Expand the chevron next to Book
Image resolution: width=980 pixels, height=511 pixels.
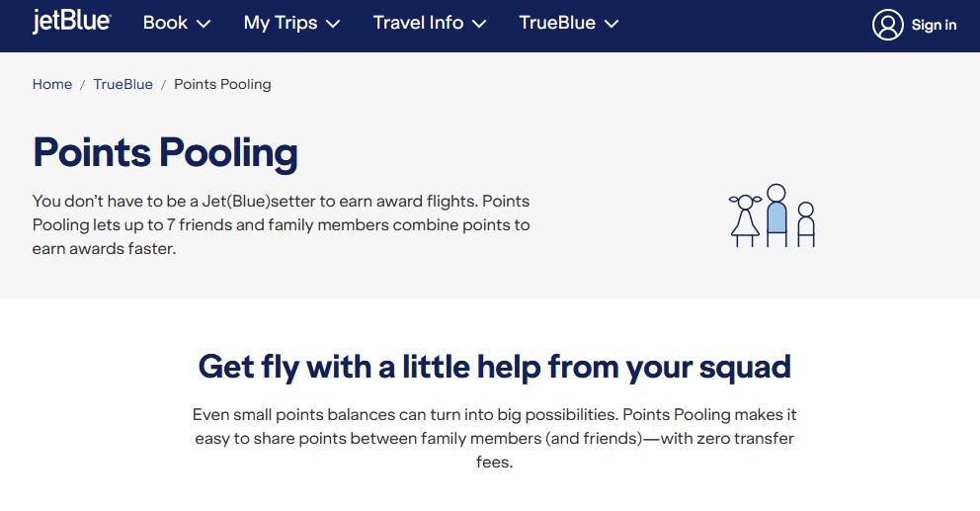click(204, 24)
